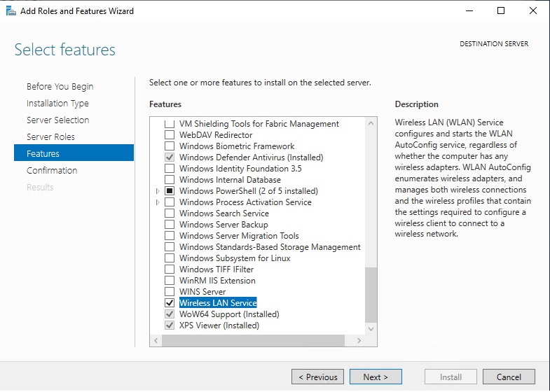Click the horizontal scroll left arrow
The width and height of the screenshot is (550, 392).
tap(156, 340)
